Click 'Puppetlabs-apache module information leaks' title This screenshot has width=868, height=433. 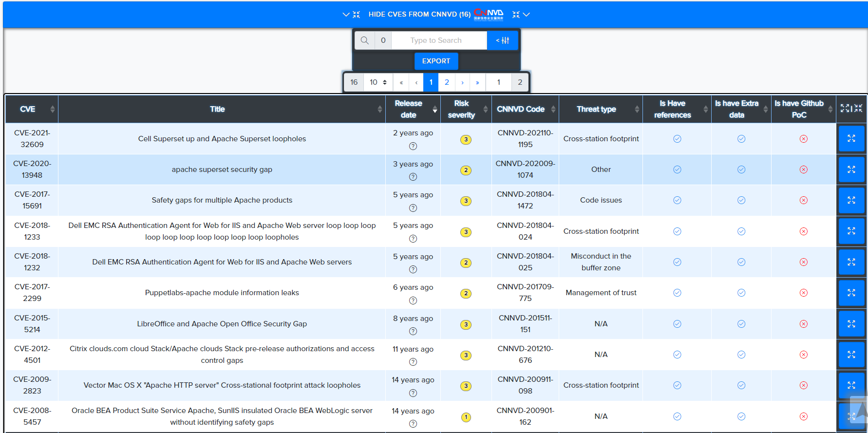tap(222, 293)
